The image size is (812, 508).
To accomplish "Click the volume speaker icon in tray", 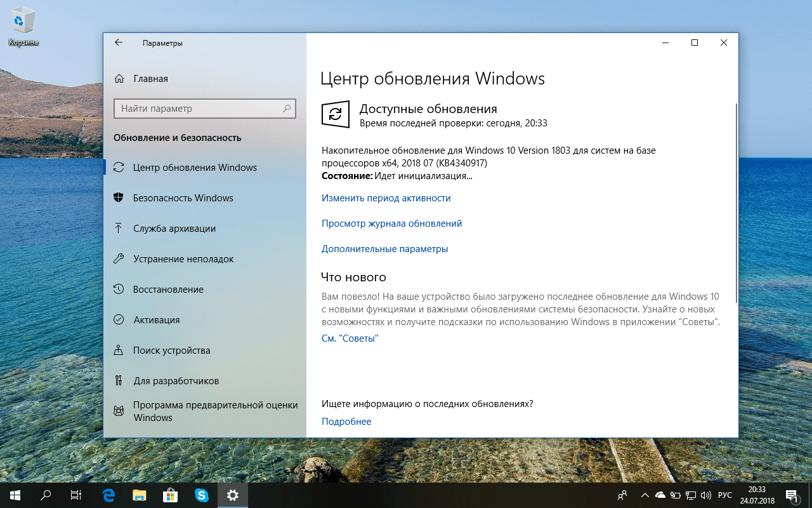I will [x=705, y=495].
